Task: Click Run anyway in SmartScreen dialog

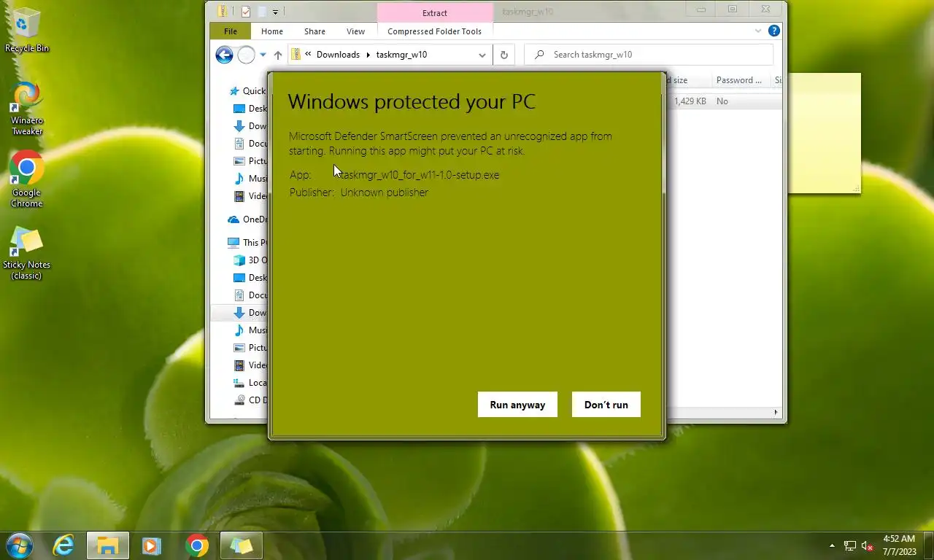Action: tap(517, 405)
